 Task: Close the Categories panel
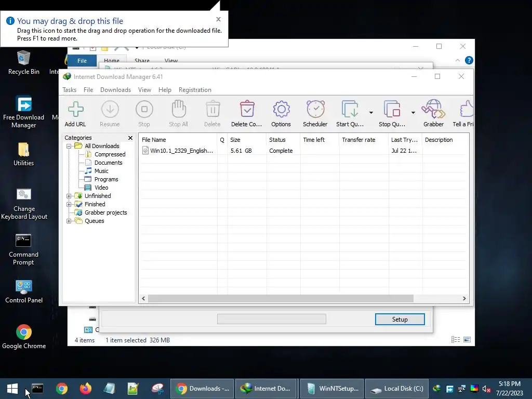pyautogui.click(x=130, y=138)
